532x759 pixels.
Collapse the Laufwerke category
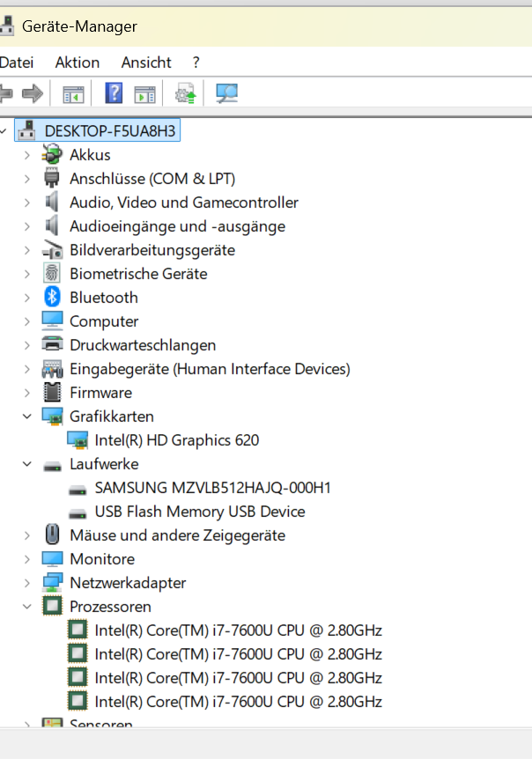(27, 464)
